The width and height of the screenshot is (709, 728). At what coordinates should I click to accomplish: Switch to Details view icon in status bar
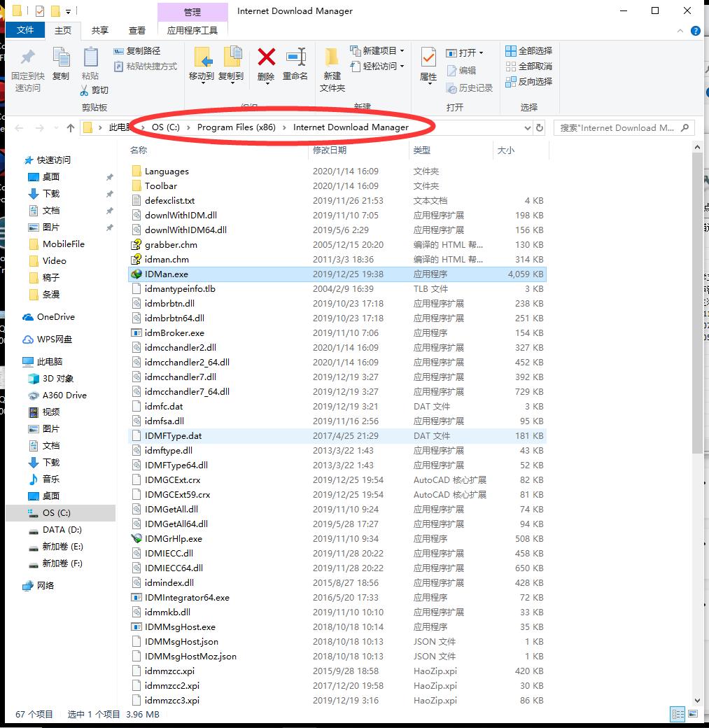click(x=678, y=714)
